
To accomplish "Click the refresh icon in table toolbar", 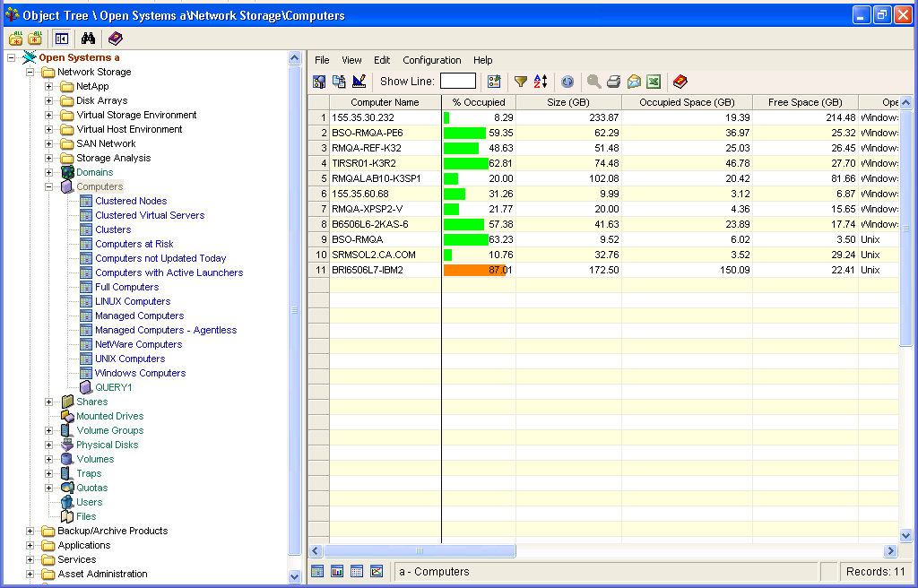I will pyautogui.click(x=567, y=82).
